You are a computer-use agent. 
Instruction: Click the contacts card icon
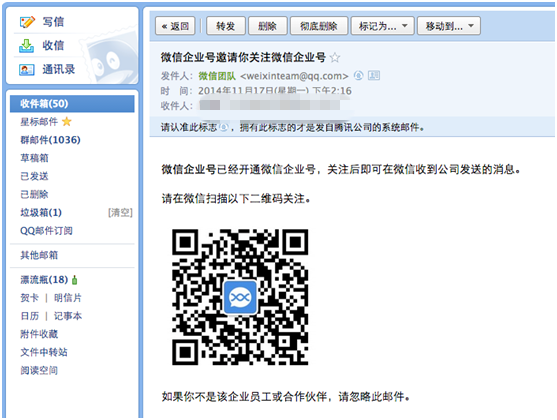coord(27,70)
